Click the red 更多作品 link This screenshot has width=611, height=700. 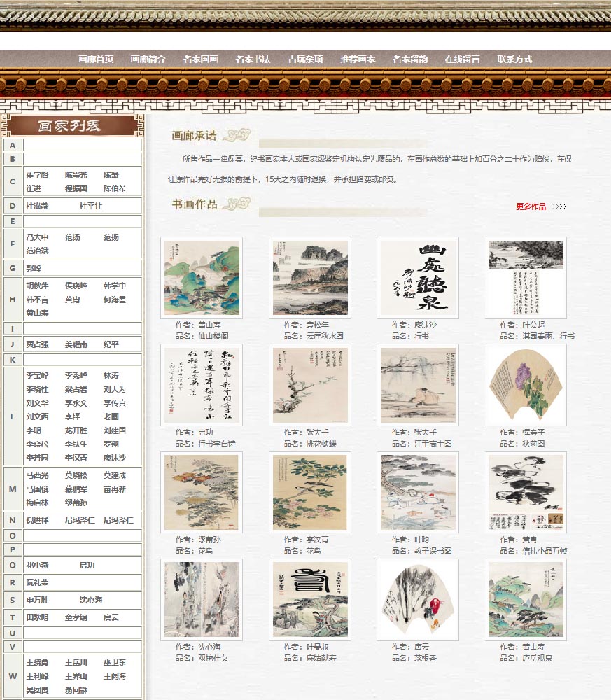[x=531, y=206]
